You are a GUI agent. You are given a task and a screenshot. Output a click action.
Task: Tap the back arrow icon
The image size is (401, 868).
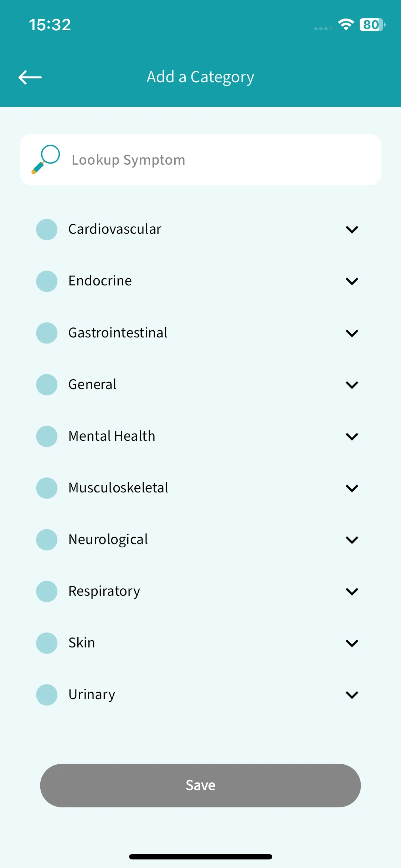(30, 77)
